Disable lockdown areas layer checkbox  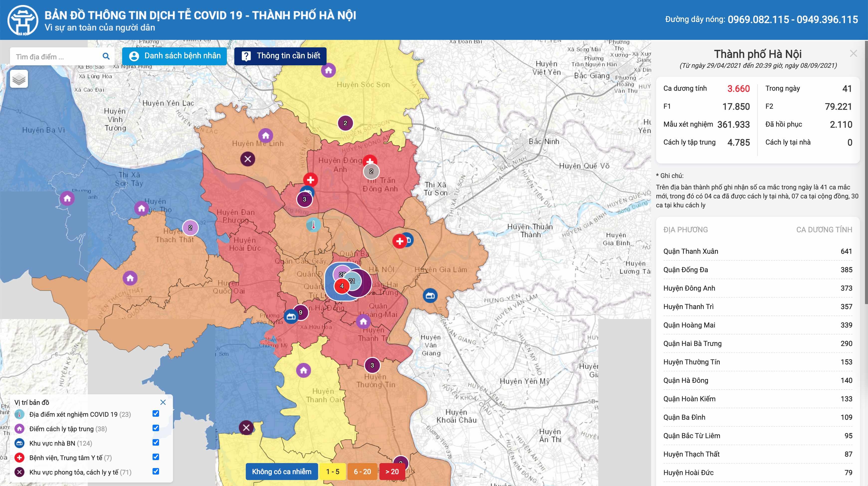tap(156, 472)
